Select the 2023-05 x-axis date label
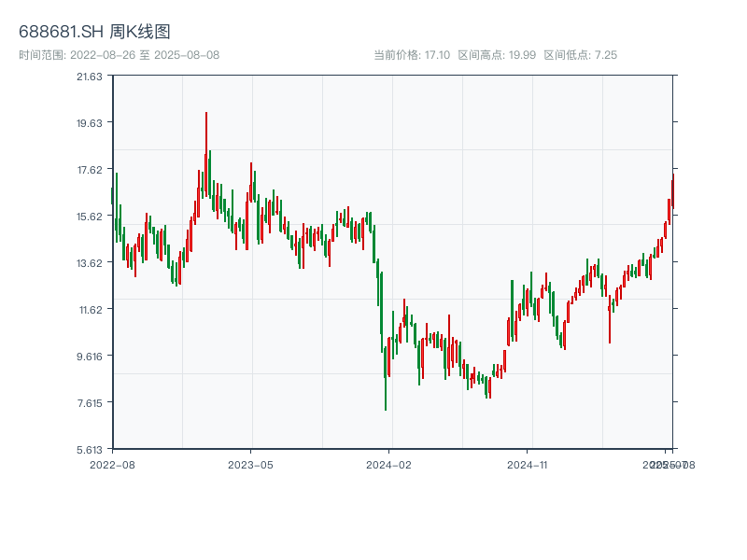The height and width of the screenshot is (560, 747). [x=250, y=464]
